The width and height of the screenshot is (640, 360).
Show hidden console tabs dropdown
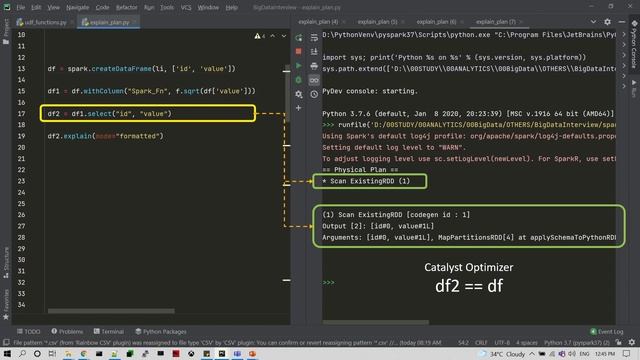pyautogui.click(x=593, y=22)
